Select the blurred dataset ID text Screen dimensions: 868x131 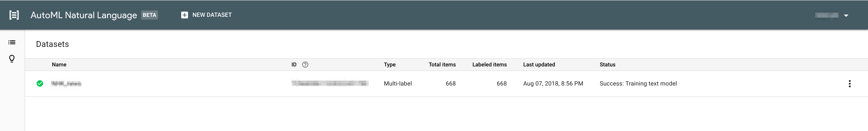pos(330,83)
